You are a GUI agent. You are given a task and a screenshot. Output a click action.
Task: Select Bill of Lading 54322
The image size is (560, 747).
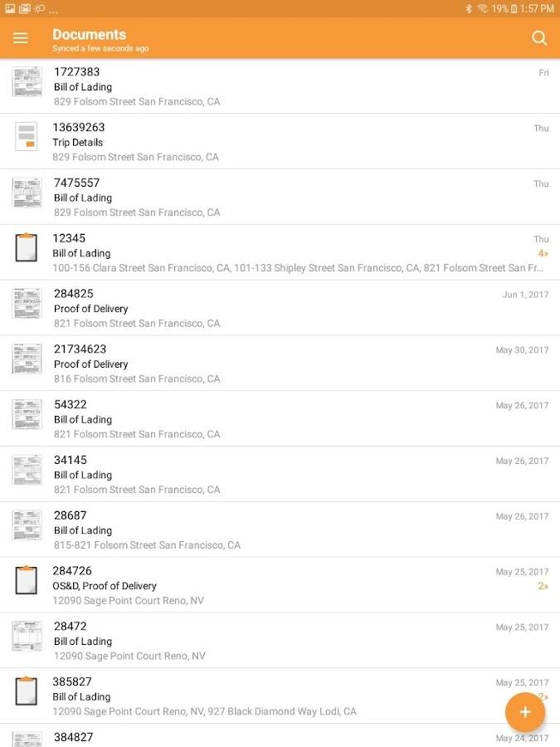(280, 419)
